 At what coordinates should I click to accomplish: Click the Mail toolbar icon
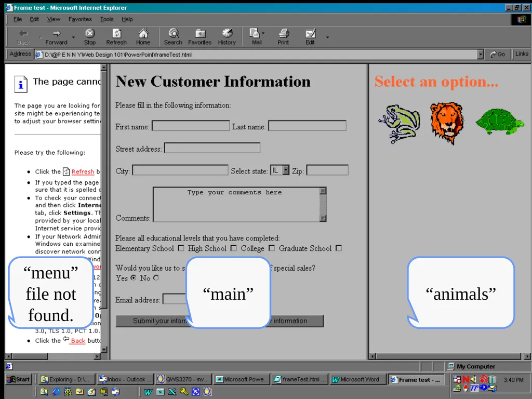coord(255,33)
